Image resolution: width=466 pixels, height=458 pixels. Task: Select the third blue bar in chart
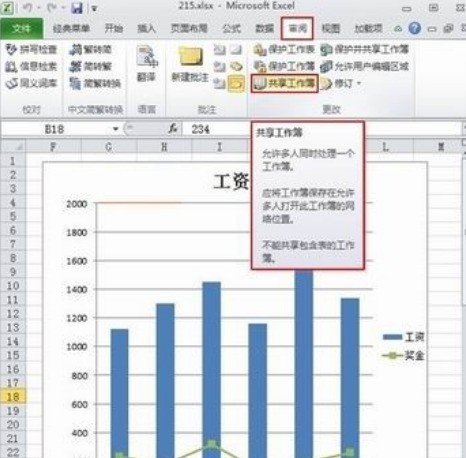tap(212, 370)
